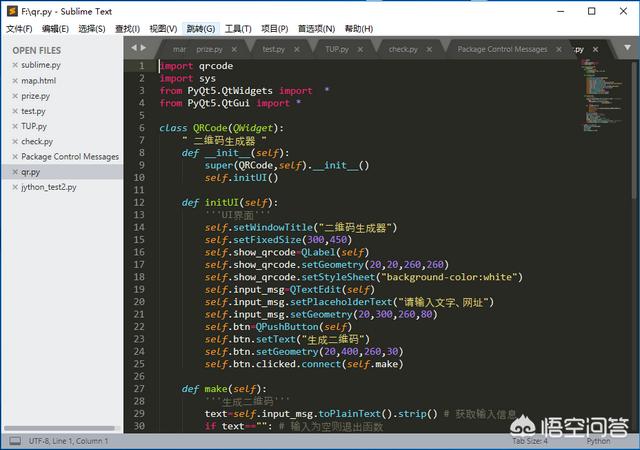Click the 'import qrcode' line

(x=196, y=66)
